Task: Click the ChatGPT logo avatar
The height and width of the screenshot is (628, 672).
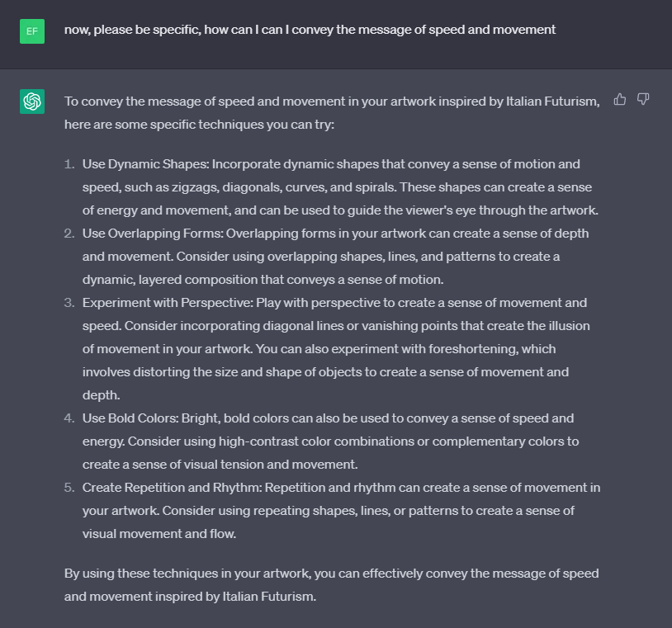Action: [x=32, y=102]
